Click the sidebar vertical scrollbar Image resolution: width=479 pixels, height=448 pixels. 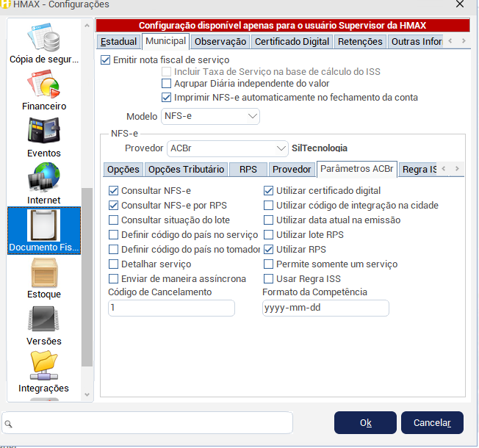tap(87, 279)
